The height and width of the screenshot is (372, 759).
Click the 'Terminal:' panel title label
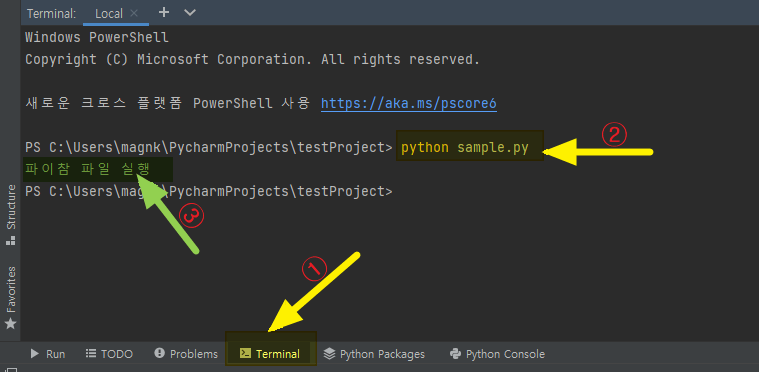(x=52, y=14)
